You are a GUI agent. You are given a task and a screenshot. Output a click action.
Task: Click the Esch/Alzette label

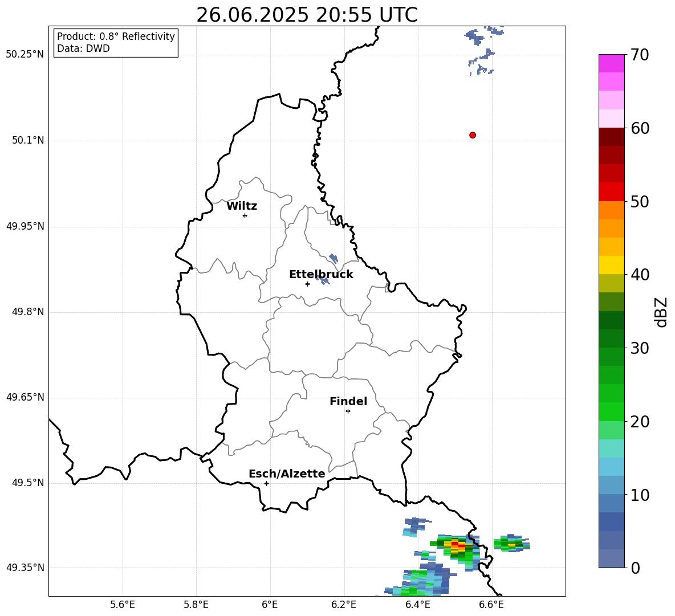(287, 474)
